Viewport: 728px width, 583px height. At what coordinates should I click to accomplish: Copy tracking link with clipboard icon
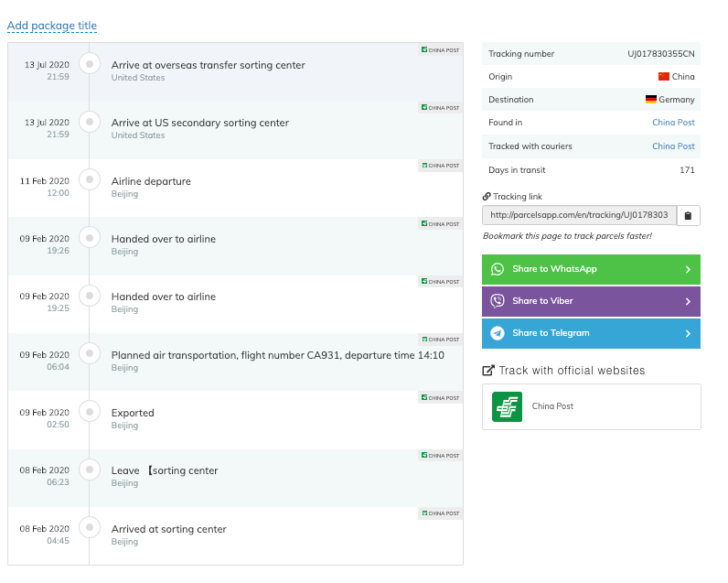click(688, 216)
